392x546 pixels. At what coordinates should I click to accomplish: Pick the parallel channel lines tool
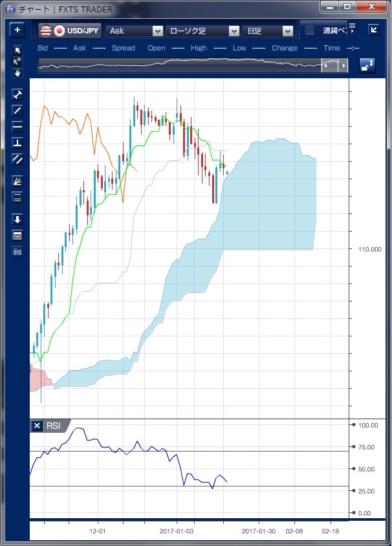click(x=17, y=158)
